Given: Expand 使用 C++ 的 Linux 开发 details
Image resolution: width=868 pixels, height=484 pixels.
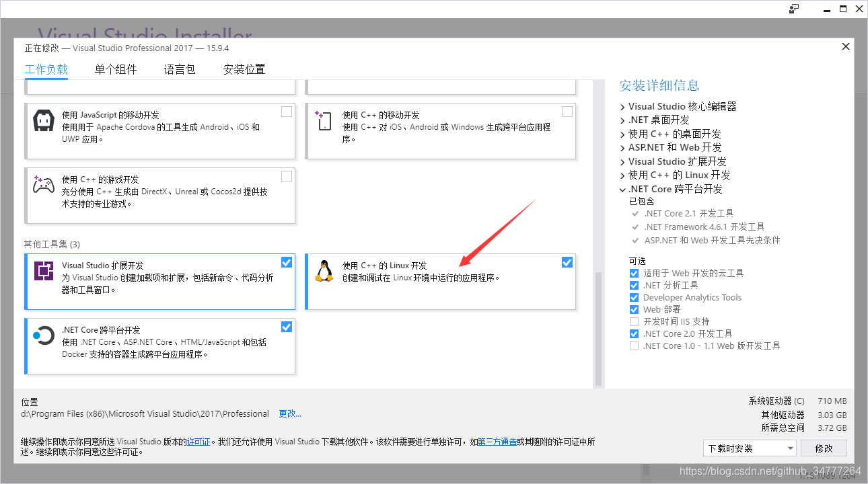Looking at the screenshot, I should click(622, 175).
